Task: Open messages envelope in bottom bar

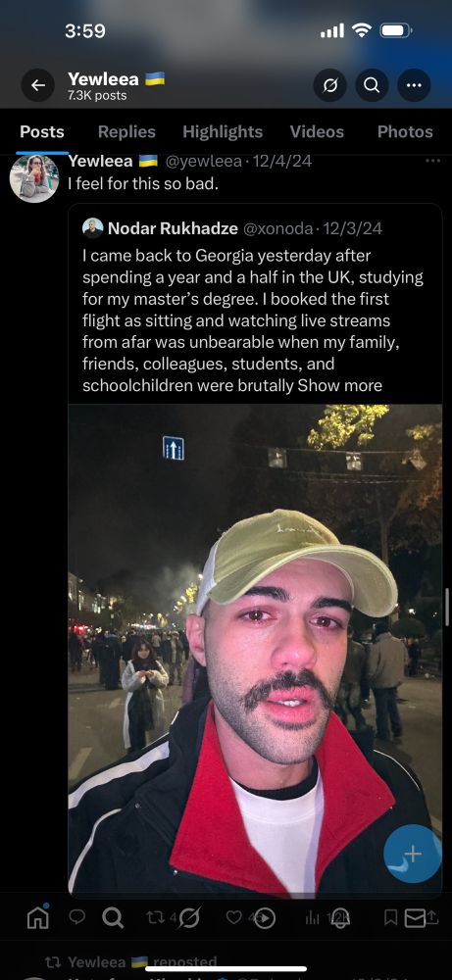Action: (x=415, y=917)
